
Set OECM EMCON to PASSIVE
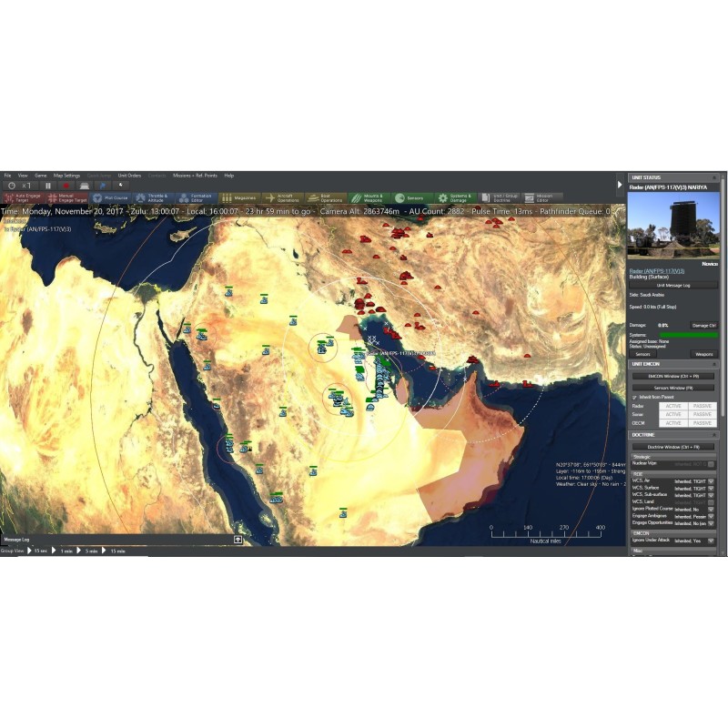702,423
